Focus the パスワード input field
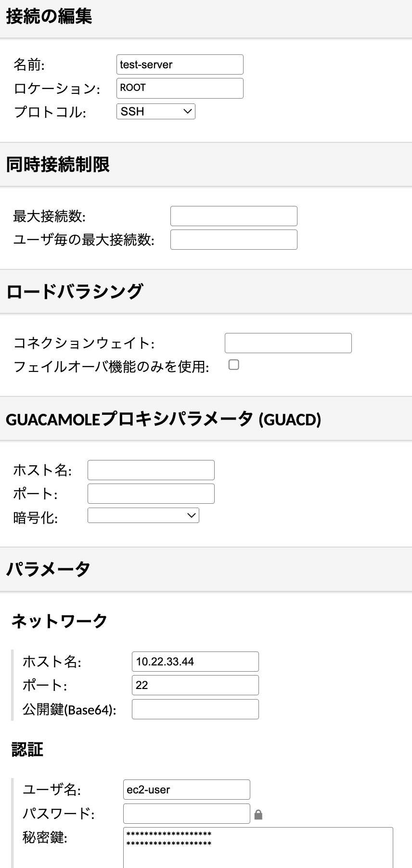 coord(186,814)
